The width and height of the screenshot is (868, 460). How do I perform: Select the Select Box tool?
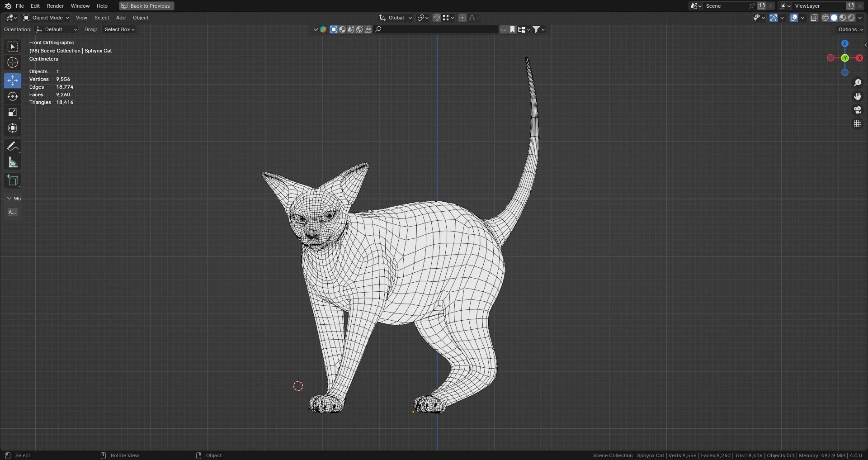pyautogui.click(x=13, y=47)
